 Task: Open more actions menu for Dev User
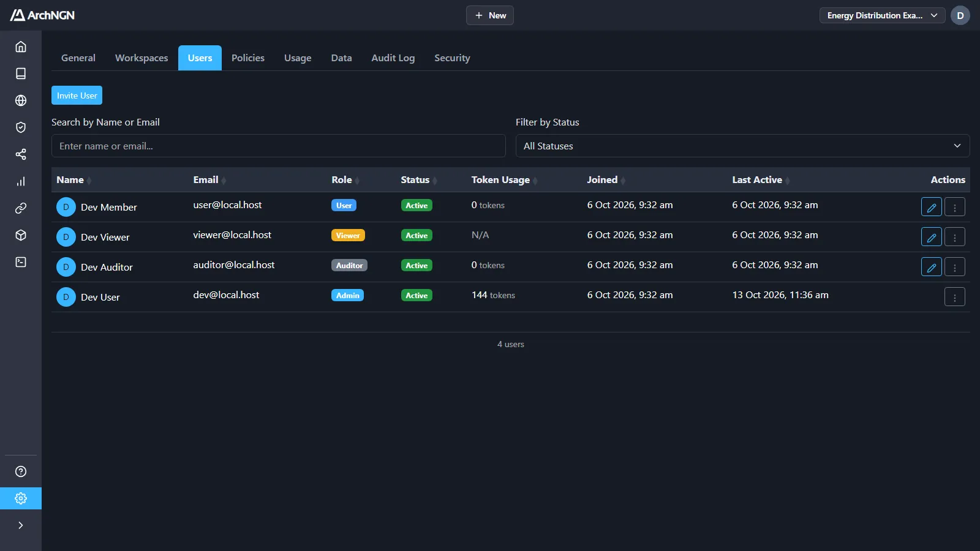(x=955, y=297)
